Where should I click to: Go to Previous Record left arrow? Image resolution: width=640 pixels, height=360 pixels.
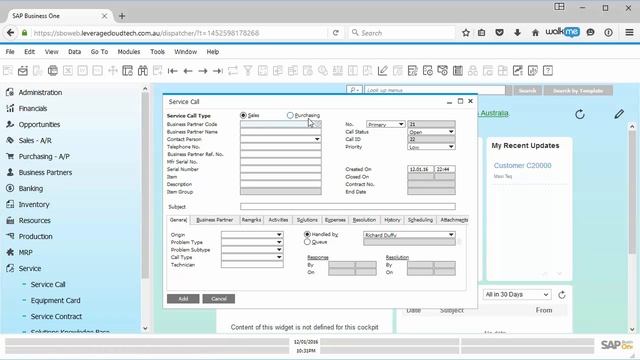188,71
